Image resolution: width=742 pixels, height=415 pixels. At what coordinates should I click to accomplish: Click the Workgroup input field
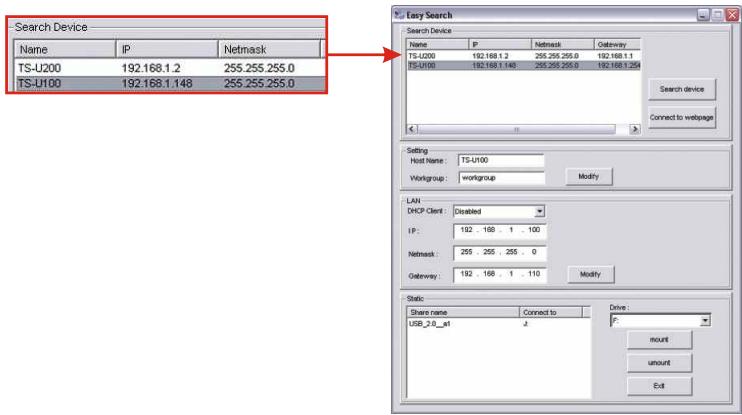(x=501, y=178)
